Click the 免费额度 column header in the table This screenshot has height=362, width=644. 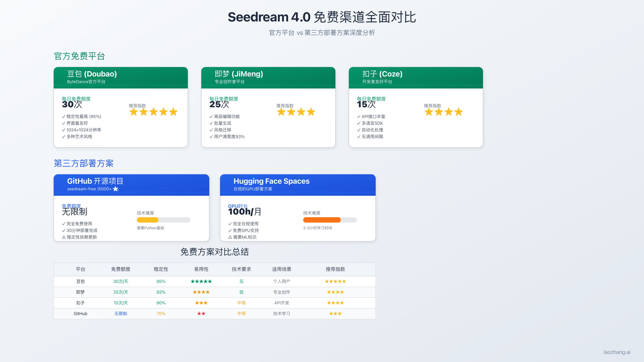(121, 269)
